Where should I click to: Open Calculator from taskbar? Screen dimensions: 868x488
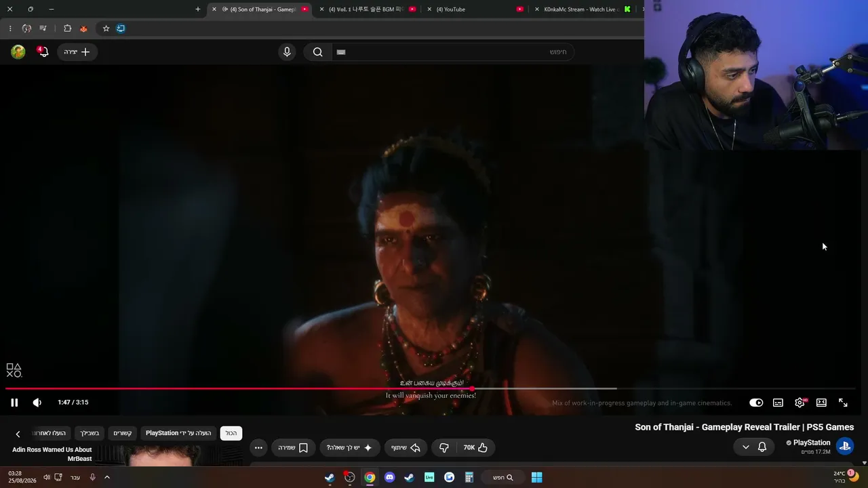pyautogui.click(x=469, y=477)
